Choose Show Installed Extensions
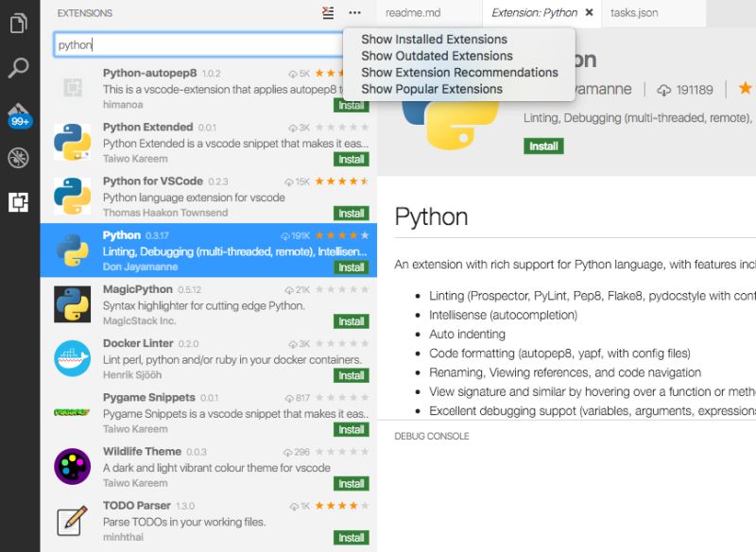The image size is (756, 552). coord(435,39)
